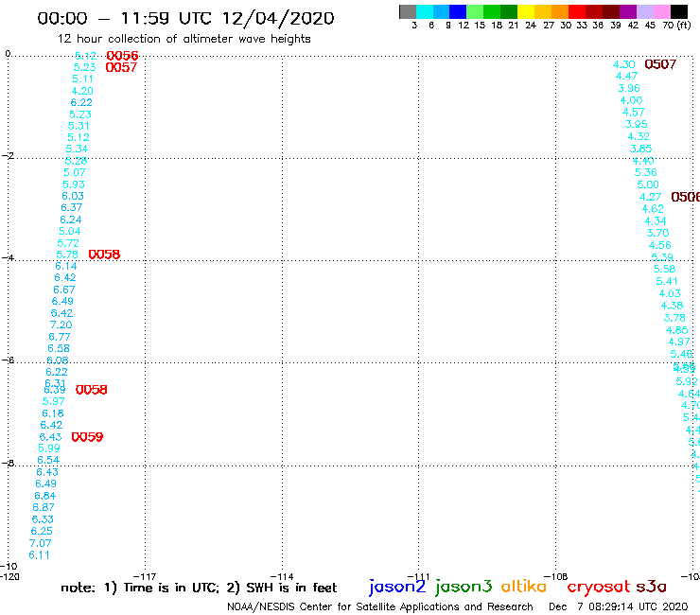Click the 'altika' satellite legend label
The image size is (700, 615).
[x=523, y=587]
